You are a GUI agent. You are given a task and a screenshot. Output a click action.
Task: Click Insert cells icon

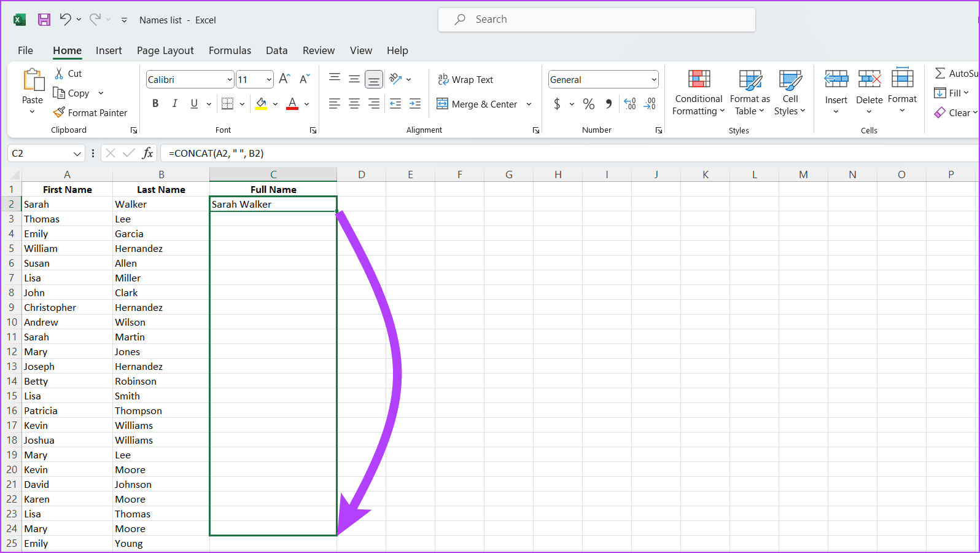click(x=836, y=79)
